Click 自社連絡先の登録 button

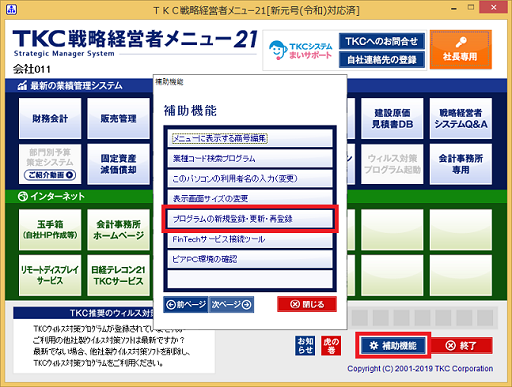pos(382,60)
